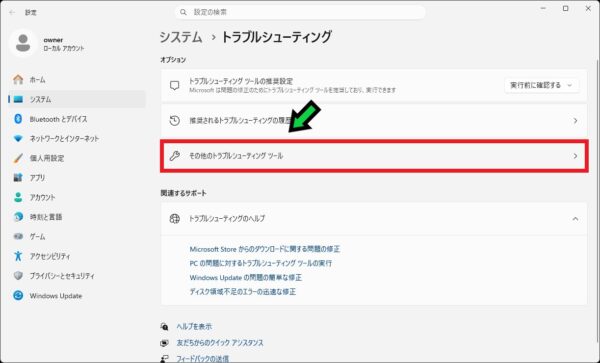Screen dimensions: 600x363
Task: Click the globe icon next to トラブルシューティングのヘルプ
Action: [x=174, y=219]
